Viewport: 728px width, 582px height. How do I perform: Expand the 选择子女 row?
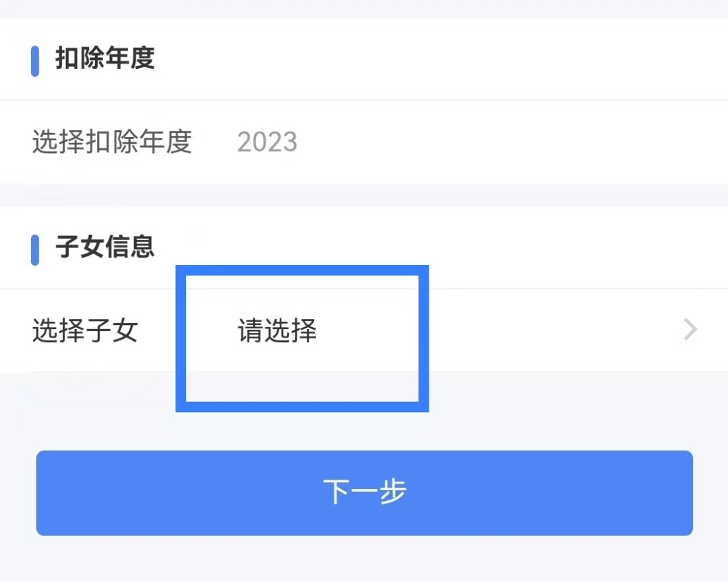coord(364,330)
